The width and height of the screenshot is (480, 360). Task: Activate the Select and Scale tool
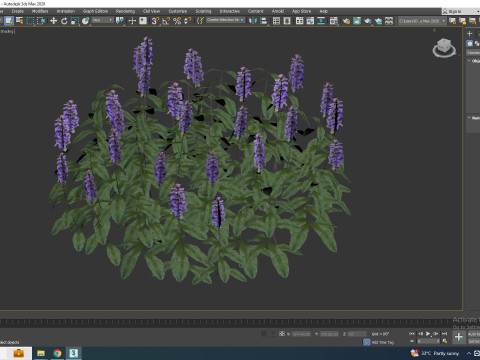[75, 21]
